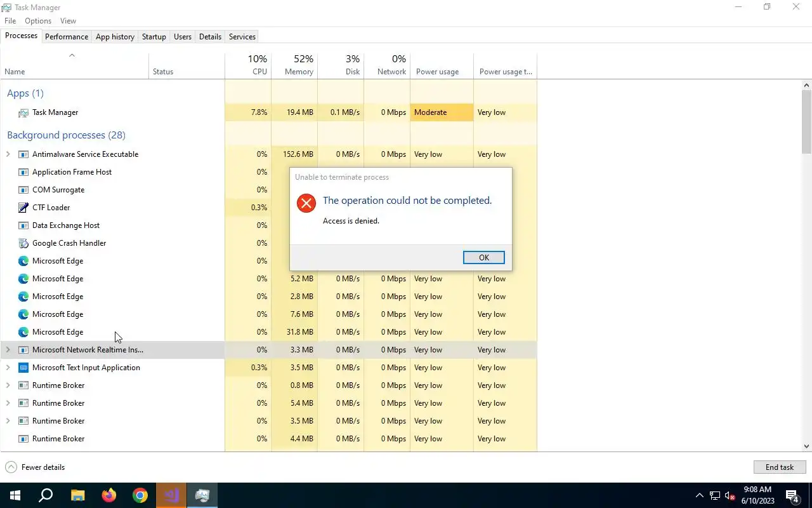Show hidden tray icons chevron
812x508 pixels.
tap(700, 496)
